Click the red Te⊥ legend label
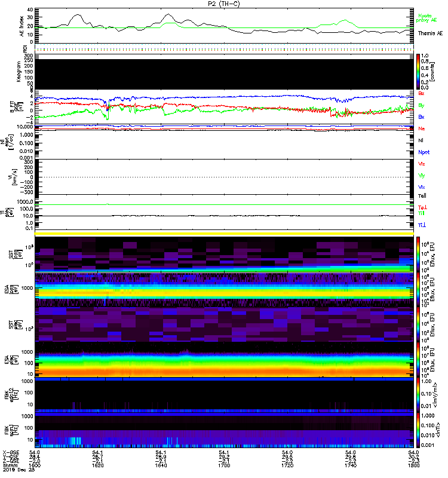The width and height of the screenshot is (448, 478). [422, 207]
